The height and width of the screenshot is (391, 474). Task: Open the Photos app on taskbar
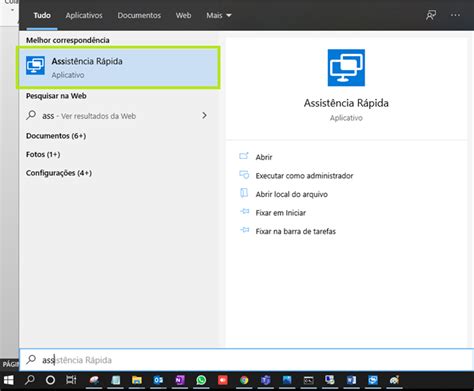click(x=287, y=380)
